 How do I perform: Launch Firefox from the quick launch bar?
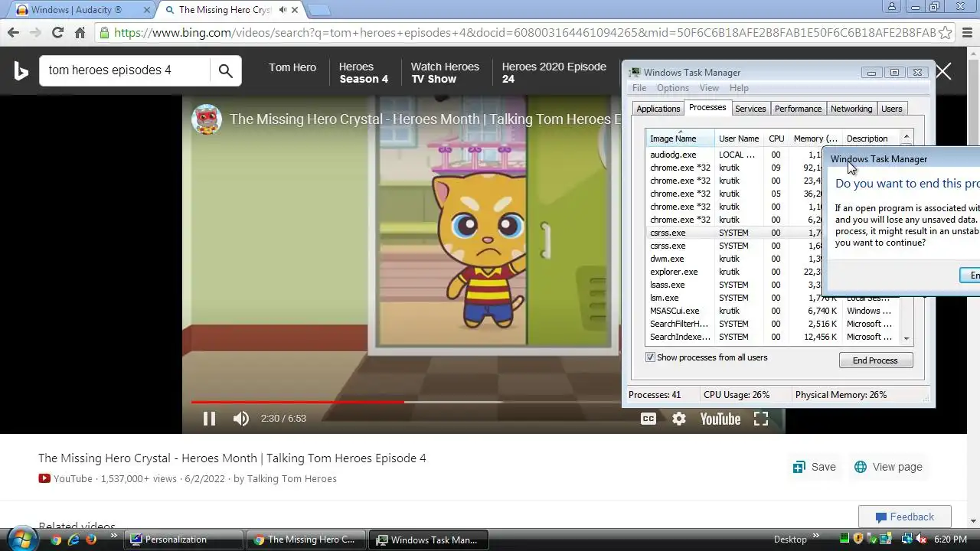click(91, 540)
